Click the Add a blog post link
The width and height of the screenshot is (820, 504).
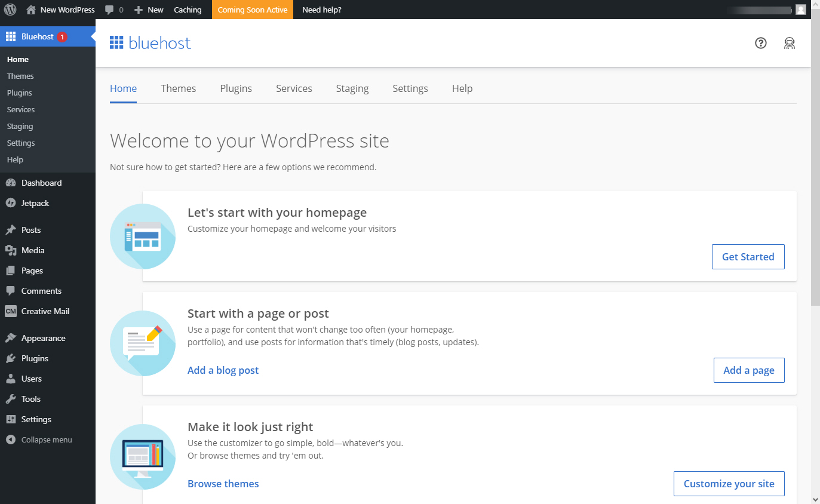pos(223,370)
